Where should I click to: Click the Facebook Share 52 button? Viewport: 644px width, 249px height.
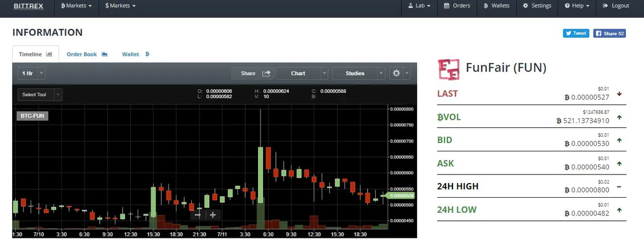pos(609,33)
